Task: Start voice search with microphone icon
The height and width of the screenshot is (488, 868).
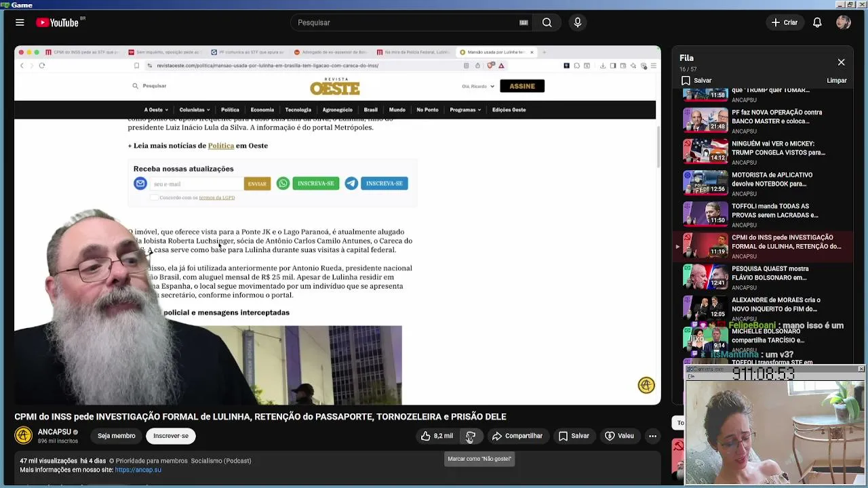Action: point(578,22)
